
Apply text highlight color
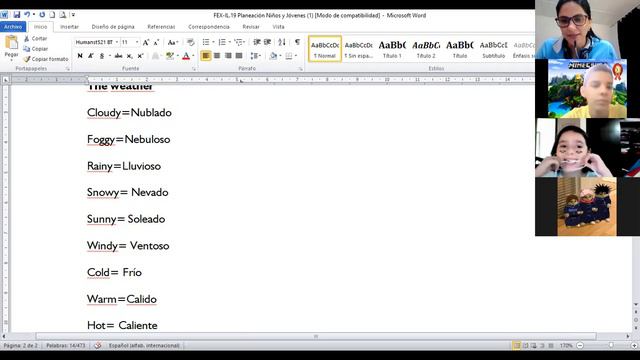pos(170,56)
